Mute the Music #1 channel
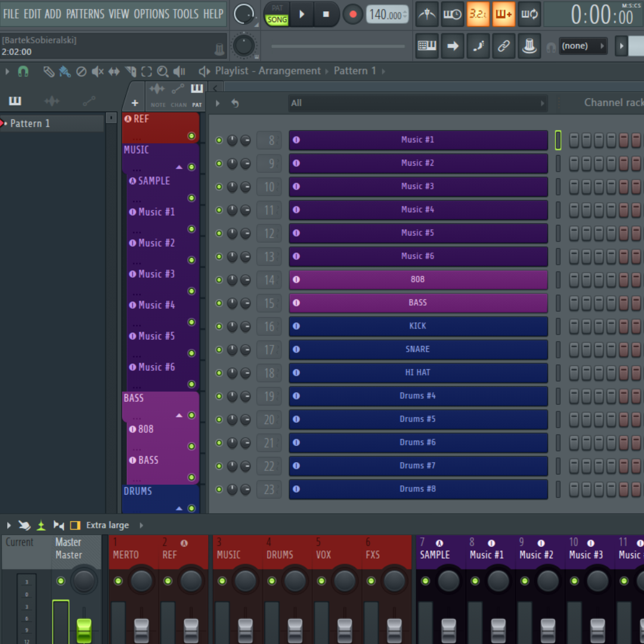This screenshot has width=644, height=644. pos(219,141)
